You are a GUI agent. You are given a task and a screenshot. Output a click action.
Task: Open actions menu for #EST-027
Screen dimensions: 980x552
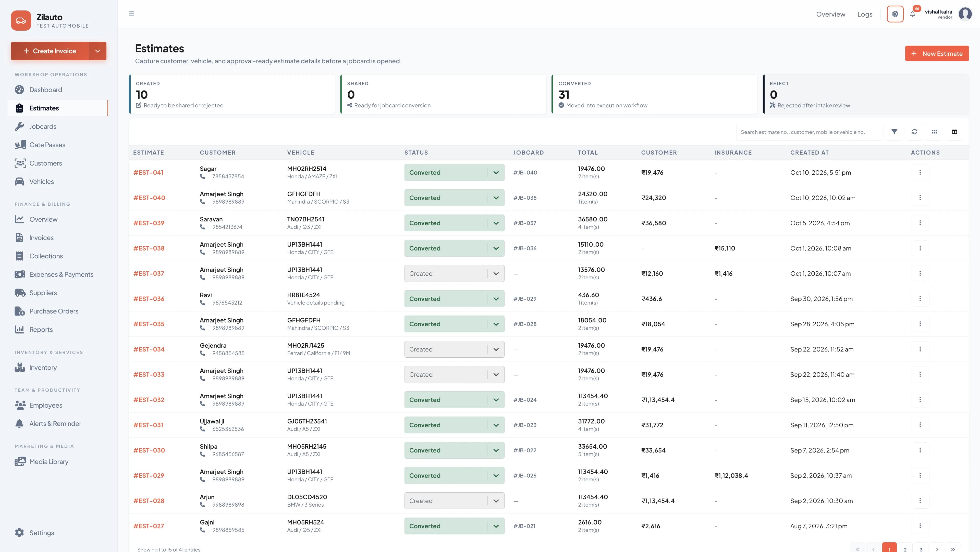[920, 526]
